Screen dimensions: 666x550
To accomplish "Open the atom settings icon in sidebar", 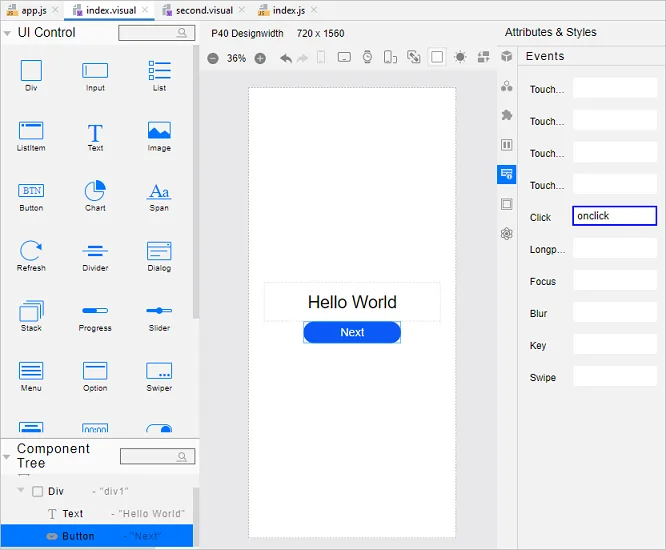I will tap(506, 234).
